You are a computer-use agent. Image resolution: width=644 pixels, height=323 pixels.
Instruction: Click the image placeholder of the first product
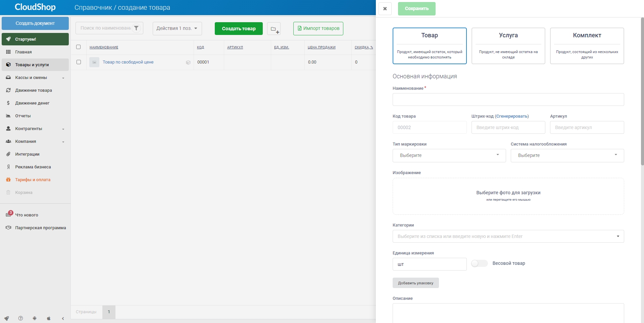tap(94, 62)
